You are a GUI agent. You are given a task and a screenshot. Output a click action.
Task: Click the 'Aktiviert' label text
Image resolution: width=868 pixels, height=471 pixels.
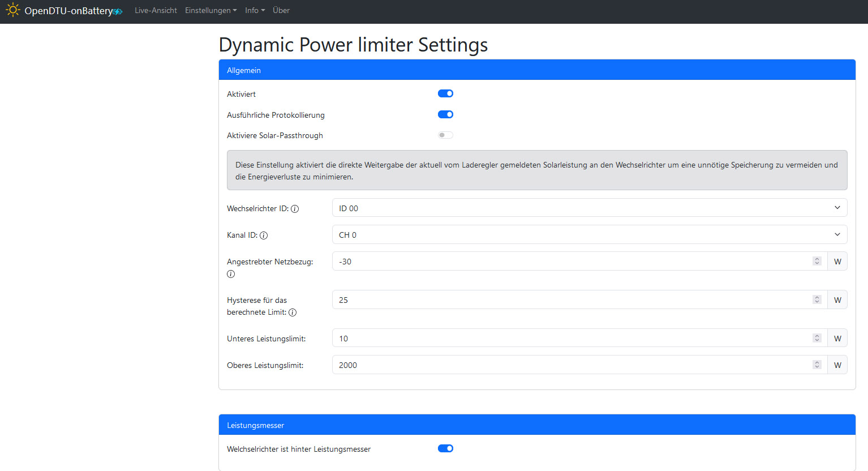coord(241,94)
